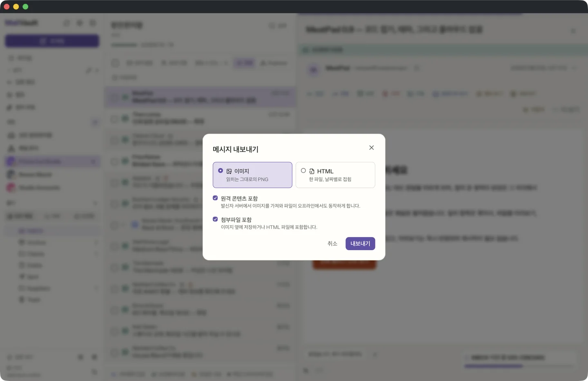Click the 읽히는 그대로의 PNG subtitle
This screenshot has width=588, height=381.
pyautogui.click(x=247, y=179)
